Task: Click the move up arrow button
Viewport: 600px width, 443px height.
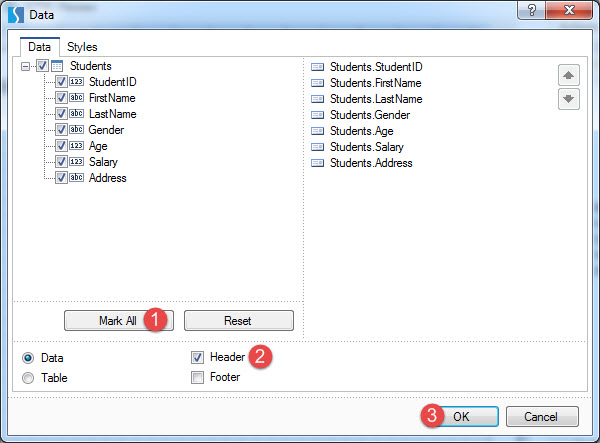Action: pos(568,75)
